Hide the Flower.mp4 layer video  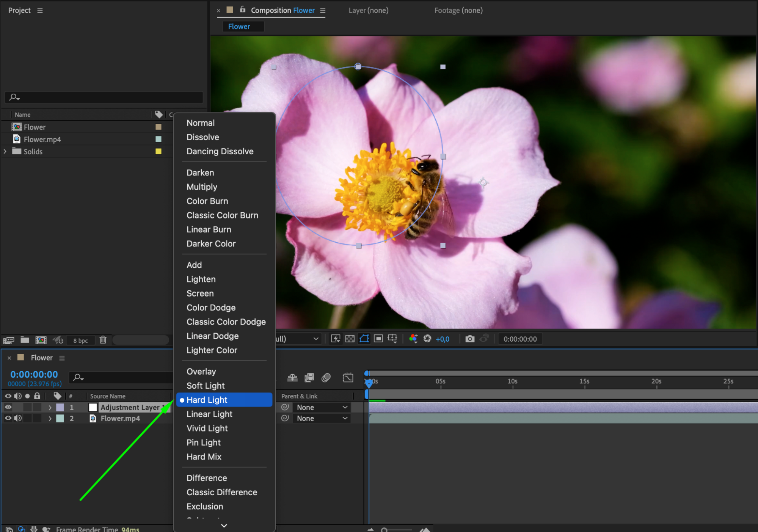click(x=8, y=418)
